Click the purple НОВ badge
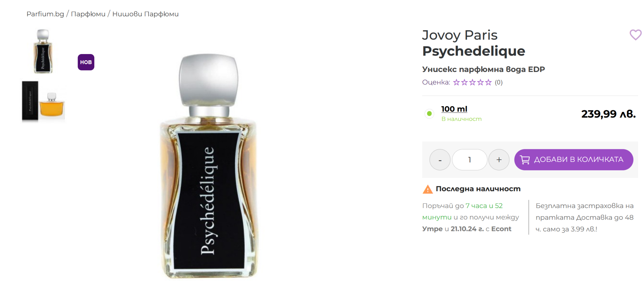The height and width of the screenshot is (286, 644). tap(86, 62)
